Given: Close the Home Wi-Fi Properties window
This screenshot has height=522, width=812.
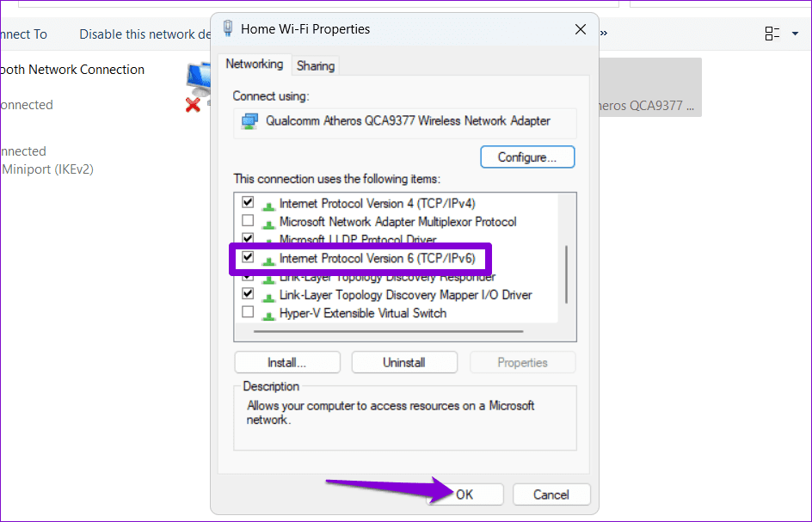Looking at the screenshot, I should (581, 29).
